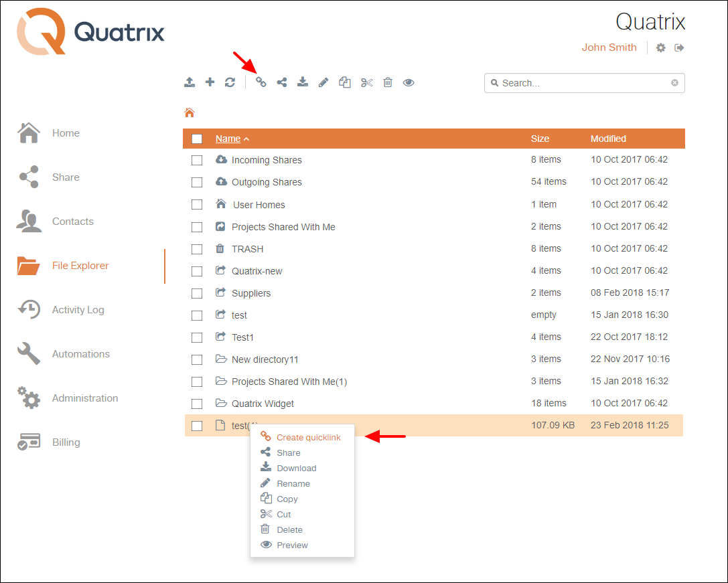The width and height of the screenshot is (728, 583).
Task: Select Share in the context menu
Action: pyautogui.click(x=281, y=452)
